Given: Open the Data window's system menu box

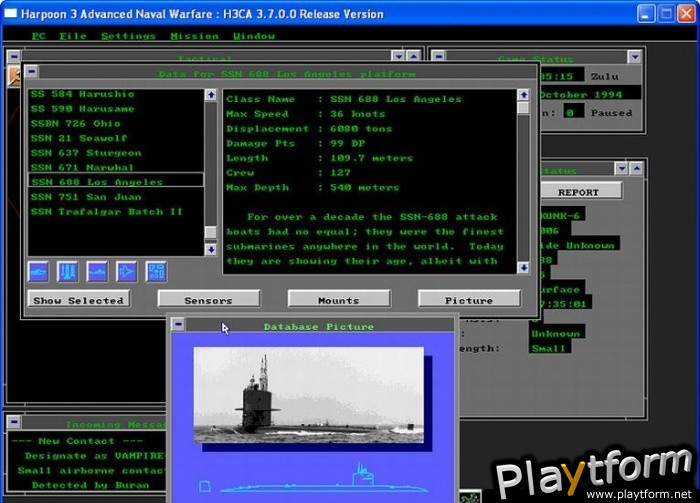Looking at the screenshot, I should click(32, 71).
